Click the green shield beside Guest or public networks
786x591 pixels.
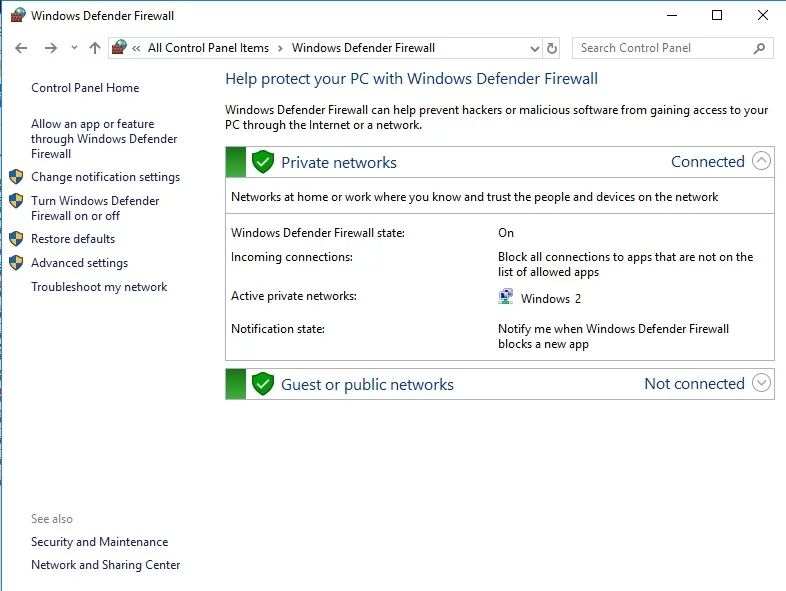point(263,384)
